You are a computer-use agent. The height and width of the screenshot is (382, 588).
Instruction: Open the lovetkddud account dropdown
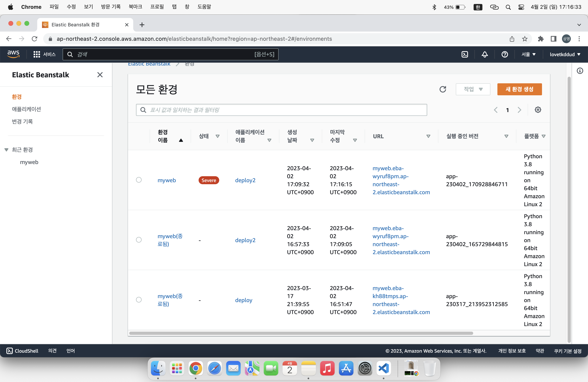click(565, 54)
